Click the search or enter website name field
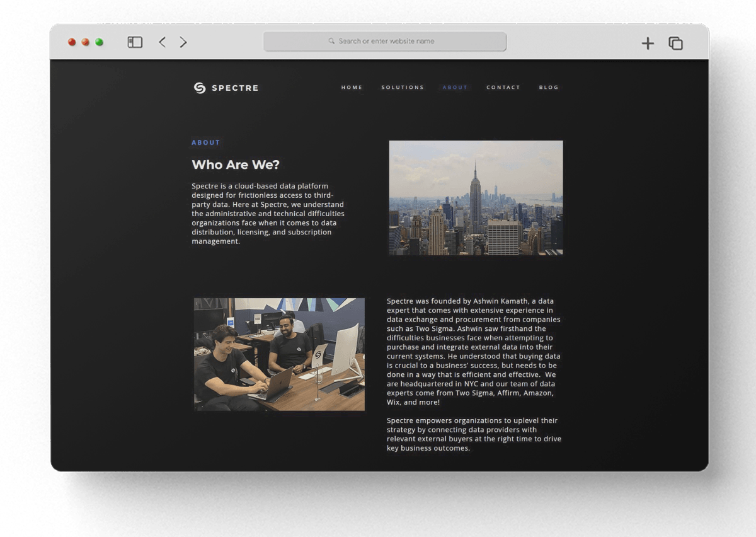The height and width of the screenshot is (537, 756). 385,42
